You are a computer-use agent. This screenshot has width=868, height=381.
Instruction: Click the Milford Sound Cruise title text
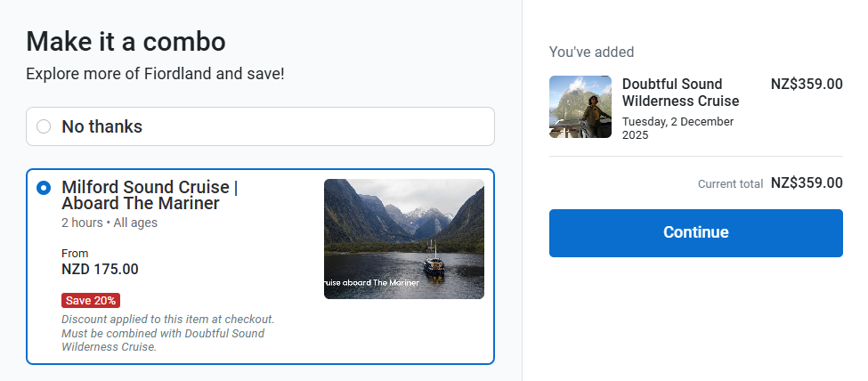tap(149, 196)
